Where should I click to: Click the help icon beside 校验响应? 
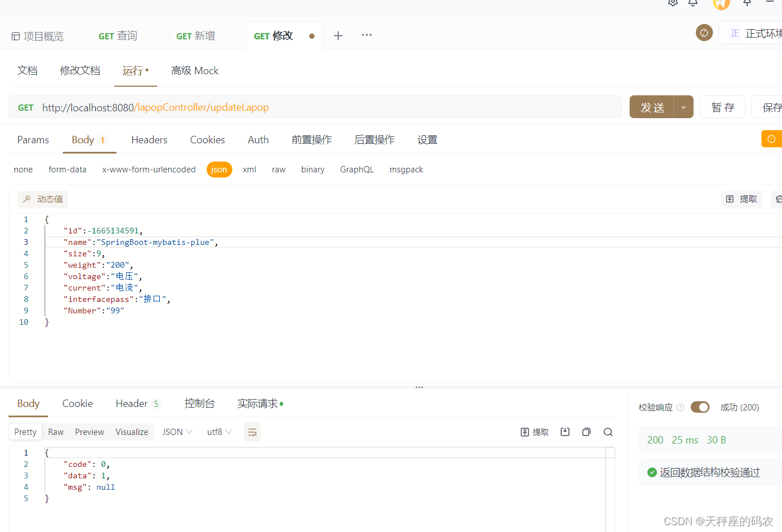tap(680, 408)
